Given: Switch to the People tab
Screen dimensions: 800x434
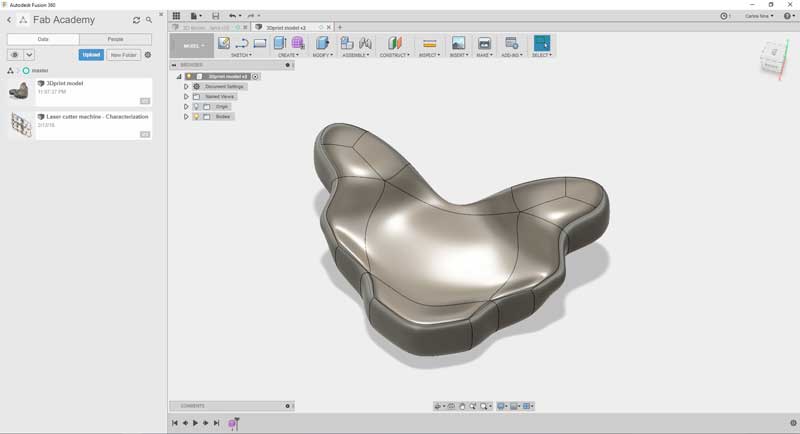Looking at the screenshot, I should coord(115,39).
